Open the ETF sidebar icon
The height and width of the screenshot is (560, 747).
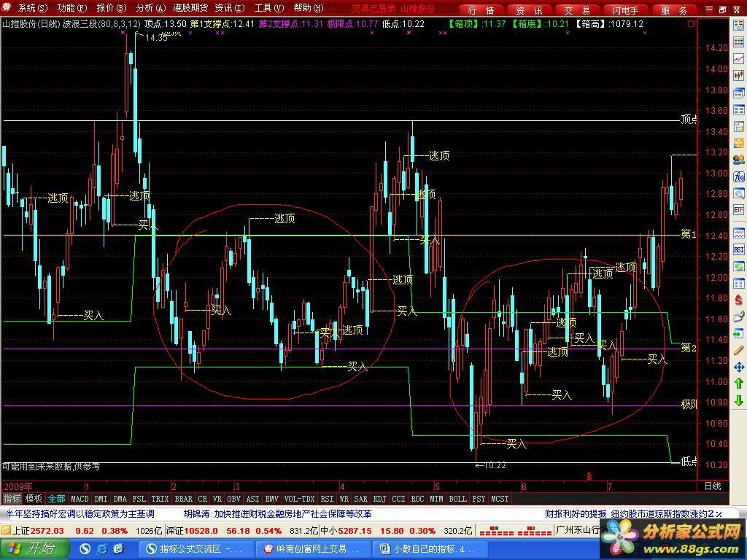click(738, 210)
